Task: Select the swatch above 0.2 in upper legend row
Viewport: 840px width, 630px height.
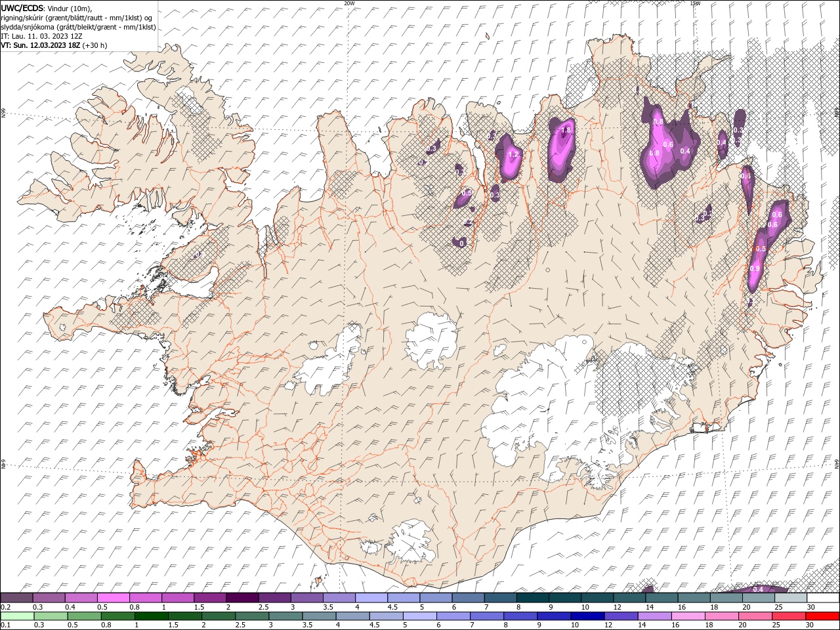Action: coord(16,598)
